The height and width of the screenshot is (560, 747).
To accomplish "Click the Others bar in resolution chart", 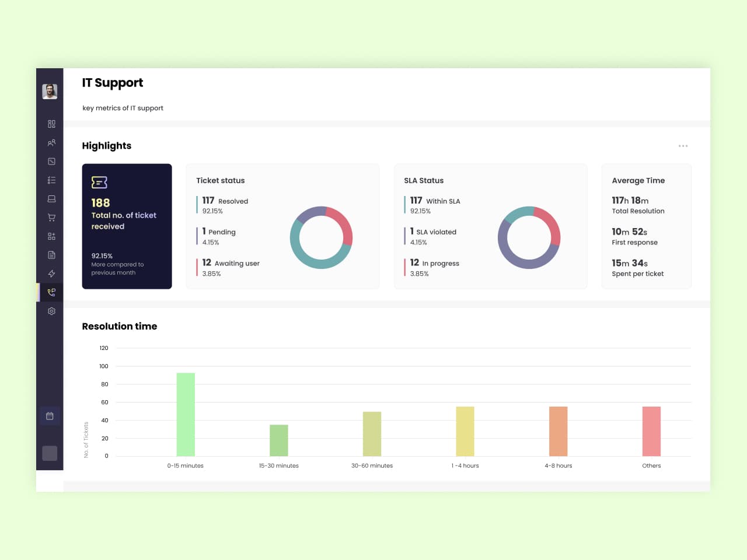I will (651, 431).
